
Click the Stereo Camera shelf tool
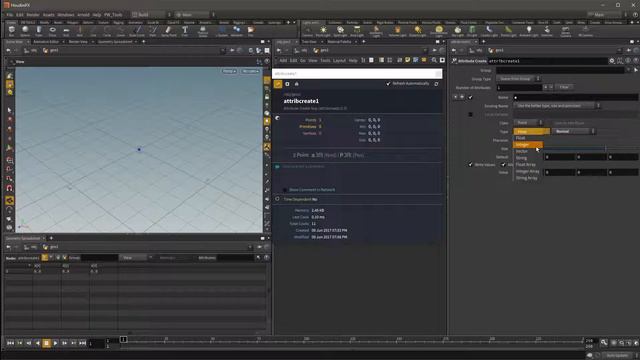point(565,31)
